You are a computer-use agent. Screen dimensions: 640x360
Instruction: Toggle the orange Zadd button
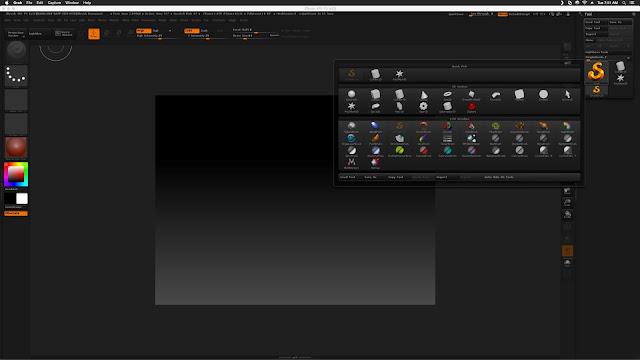(191, 31)
